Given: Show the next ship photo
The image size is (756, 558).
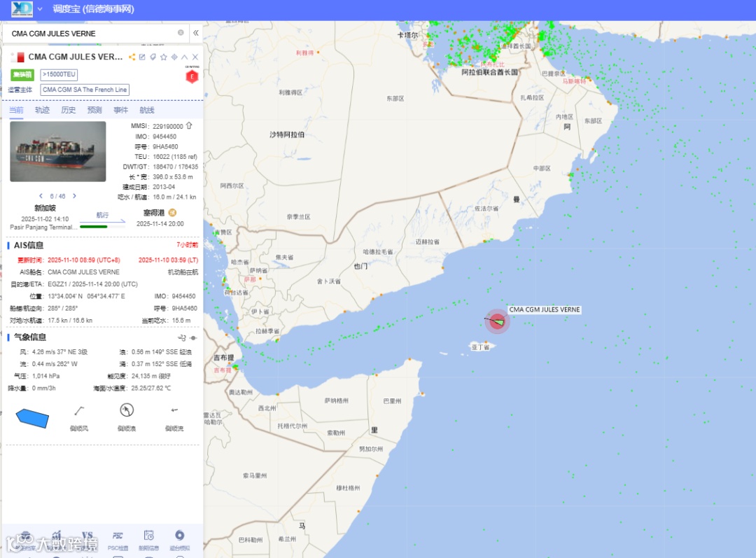Looking at the screenshot, I should [x=74, y=196].
